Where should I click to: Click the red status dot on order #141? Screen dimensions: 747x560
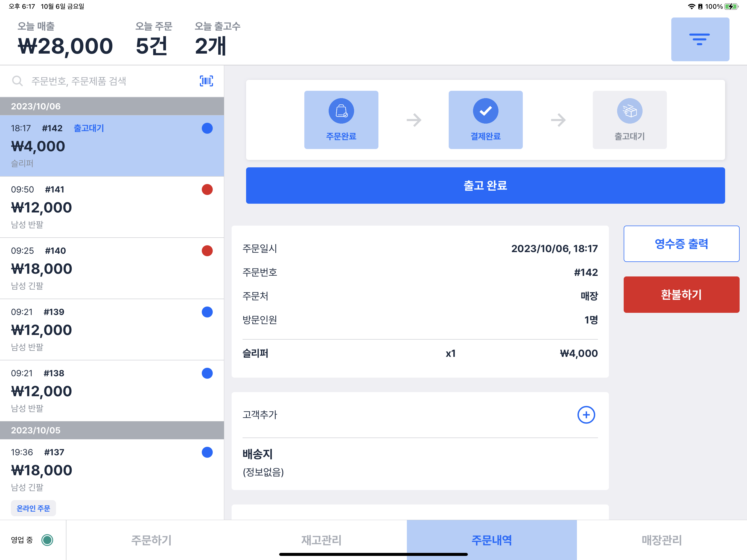[207, 189]
